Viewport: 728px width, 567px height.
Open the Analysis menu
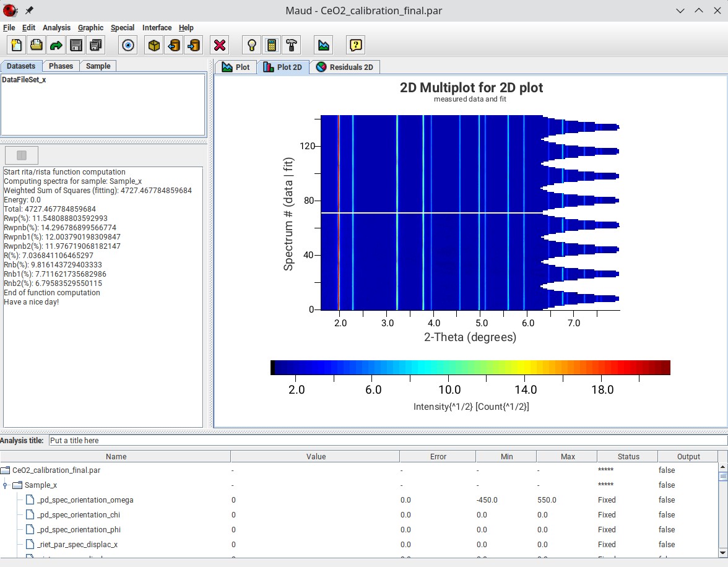point(56,28)
